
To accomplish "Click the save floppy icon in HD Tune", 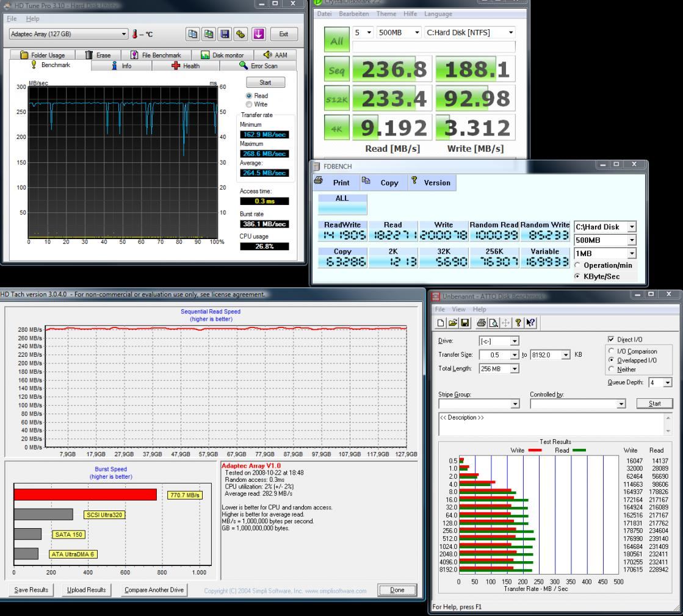I will click(225, 34).
